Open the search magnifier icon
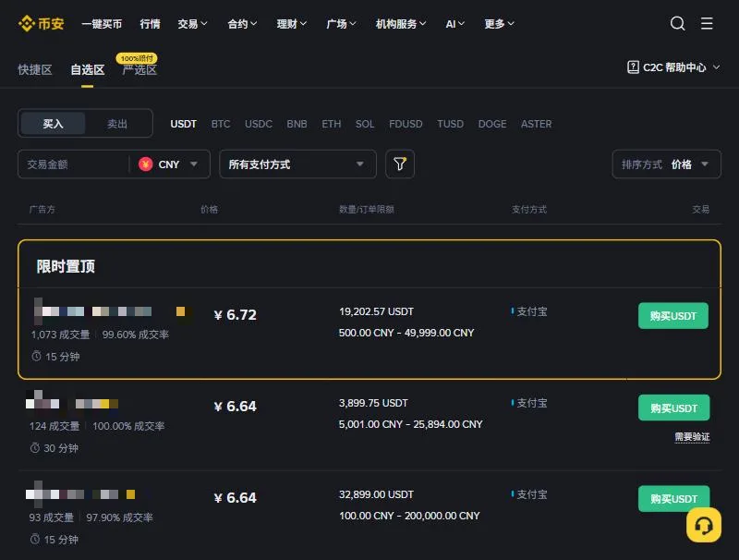Viewport: 739px width, 560px height. [677, 23]
